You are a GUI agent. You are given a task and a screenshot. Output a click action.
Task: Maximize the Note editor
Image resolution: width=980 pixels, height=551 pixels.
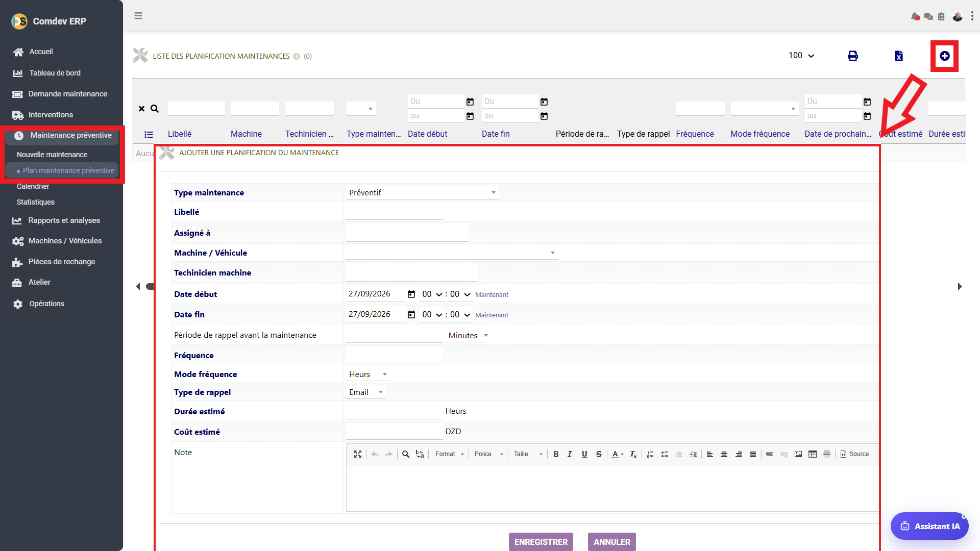[358, 454]
